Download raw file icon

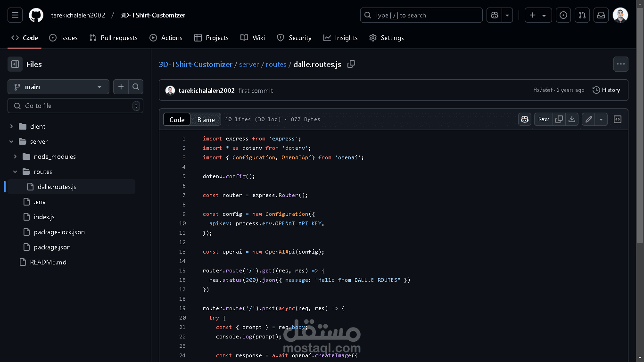[x=572, y=119]
